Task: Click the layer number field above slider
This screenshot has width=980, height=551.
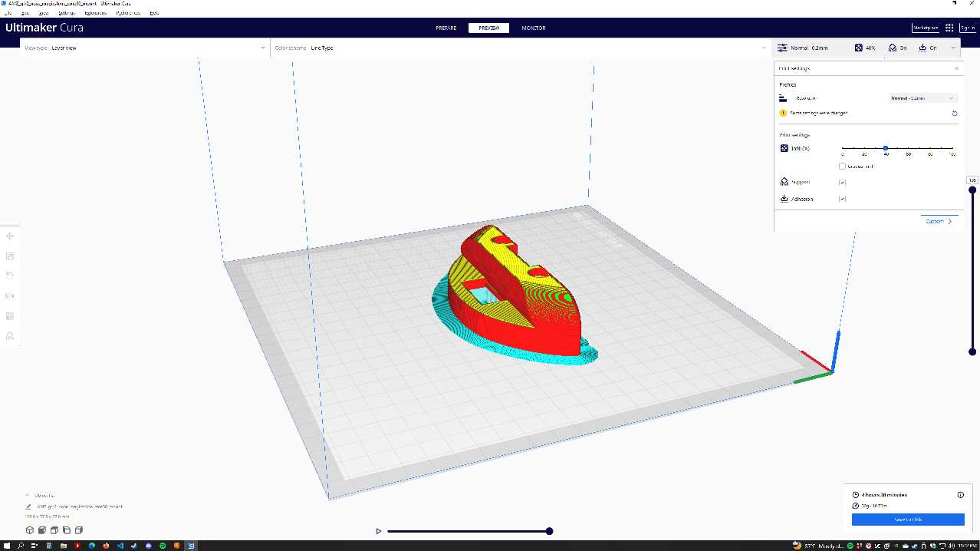Action: pos(972,180)
